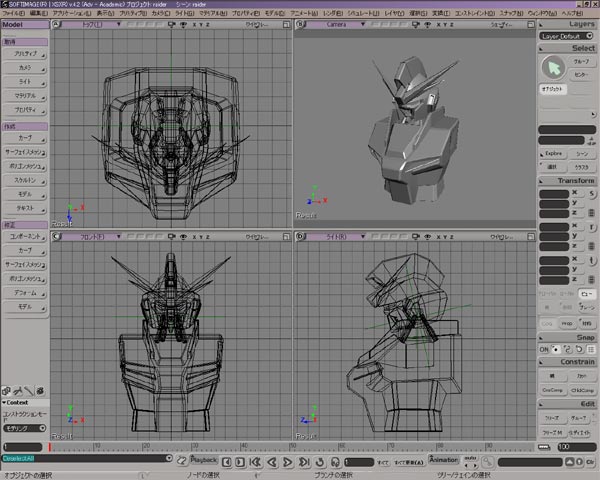
Task: Open the Layer Default dropdown
Action: [566, 36]
